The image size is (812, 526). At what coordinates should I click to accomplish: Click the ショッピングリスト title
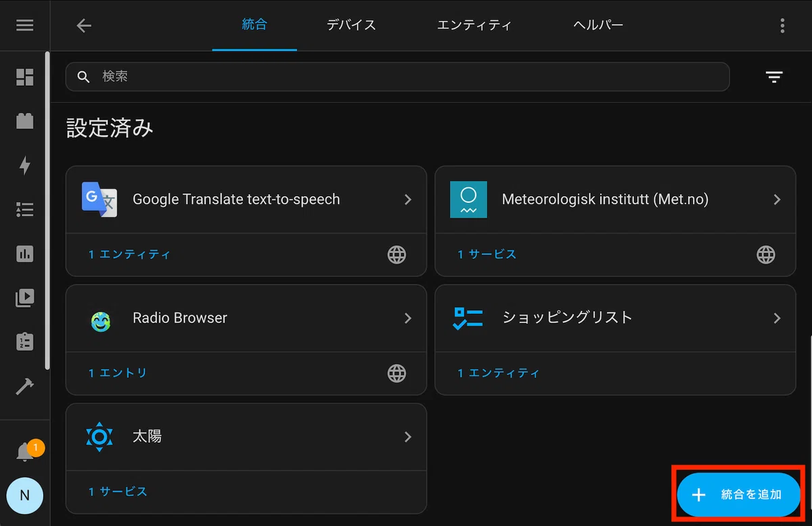click(567, 317)
